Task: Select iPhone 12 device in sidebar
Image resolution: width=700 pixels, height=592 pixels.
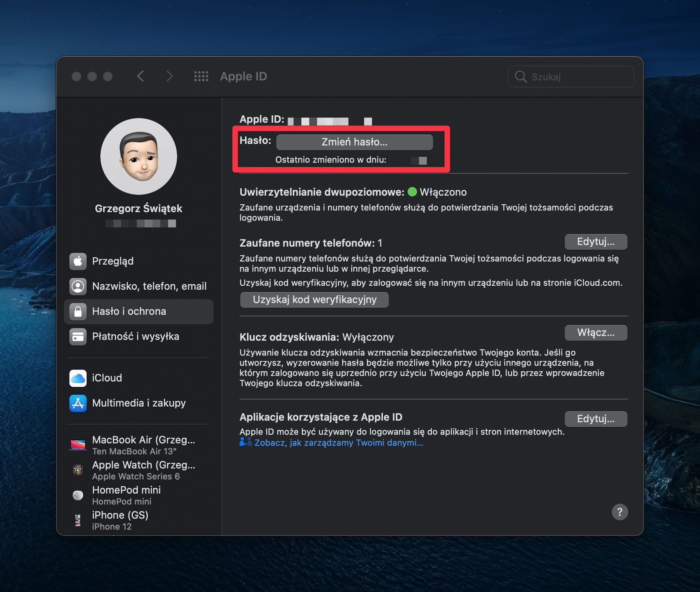Action: pyautogui.click(x=139, y=520)
